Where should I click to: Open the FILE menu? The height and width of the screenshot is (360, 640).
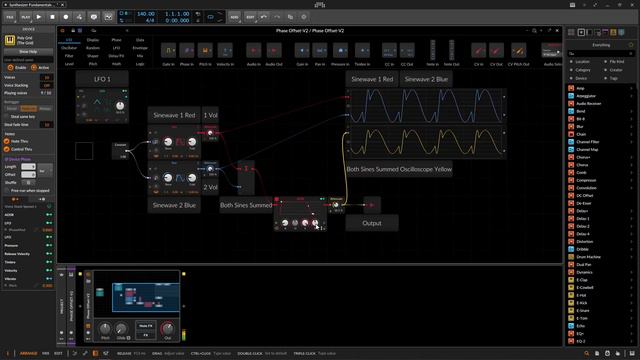pyautogui.click(x=10, y=17)
